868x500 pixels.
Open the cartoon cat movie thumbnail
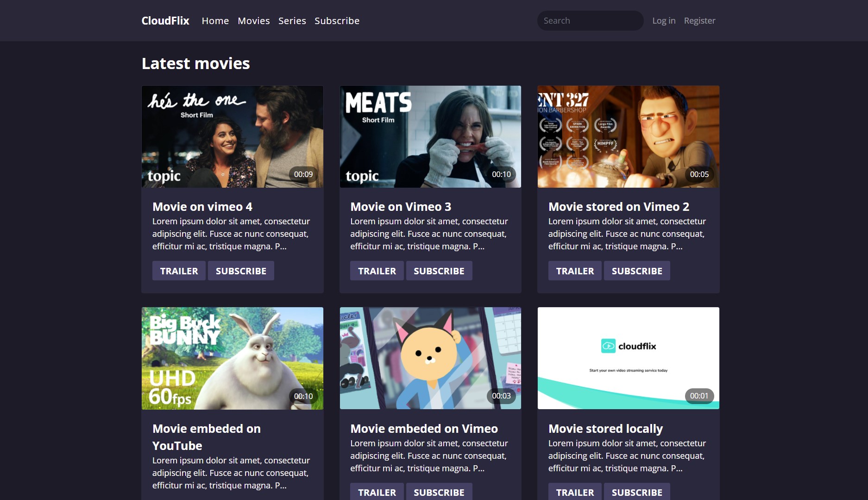coord(430,358)
